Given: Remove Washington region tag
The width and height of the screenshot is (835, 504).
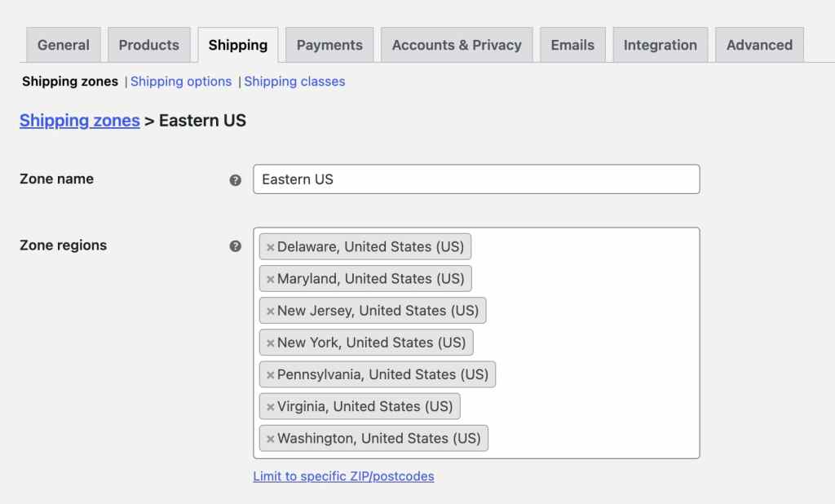Looking at the screenshot, I should pyautogui.click(x=270, y=439).
